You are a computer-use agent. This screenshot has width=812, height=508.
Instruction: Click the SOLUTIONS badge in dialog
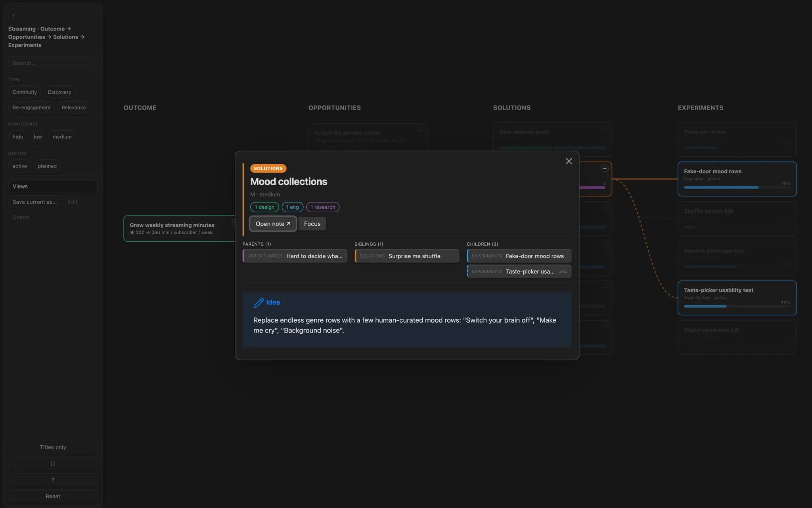(x=268, y=169)
